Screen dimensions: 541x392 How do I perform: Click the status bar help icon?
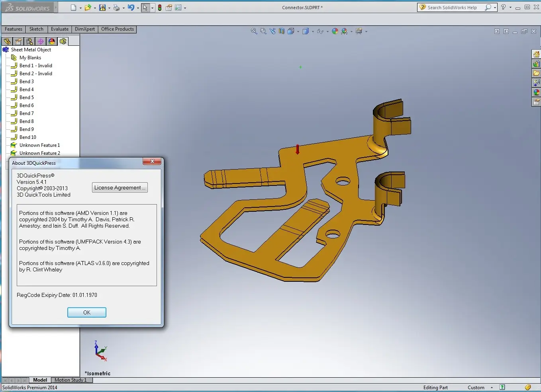click(502, 387)
